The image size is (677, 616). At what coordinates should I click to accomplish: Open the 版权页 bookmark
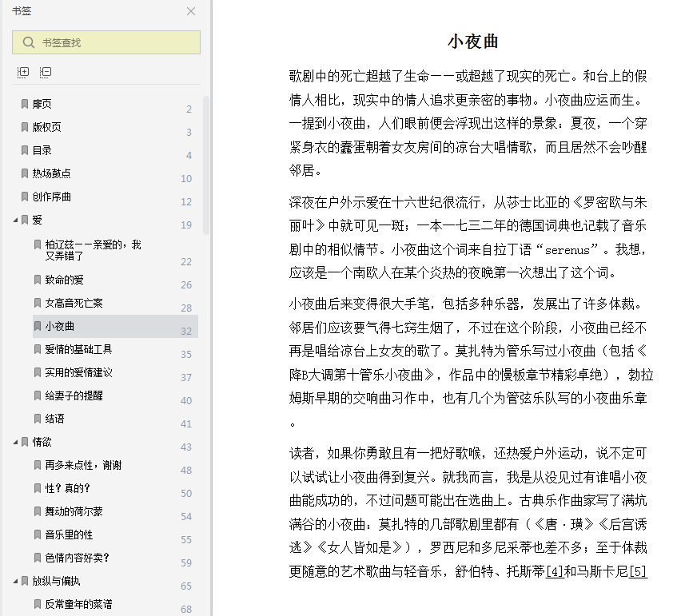point(46,127)
